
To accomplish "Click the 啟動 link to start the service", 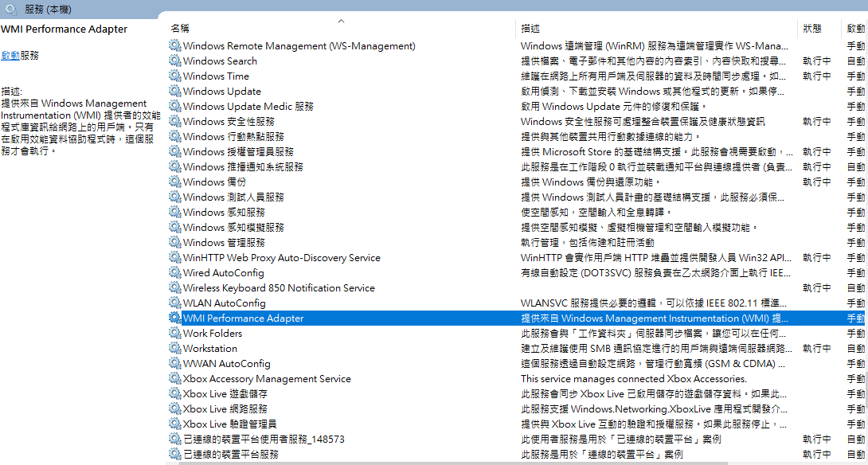I will click(10, 56).
